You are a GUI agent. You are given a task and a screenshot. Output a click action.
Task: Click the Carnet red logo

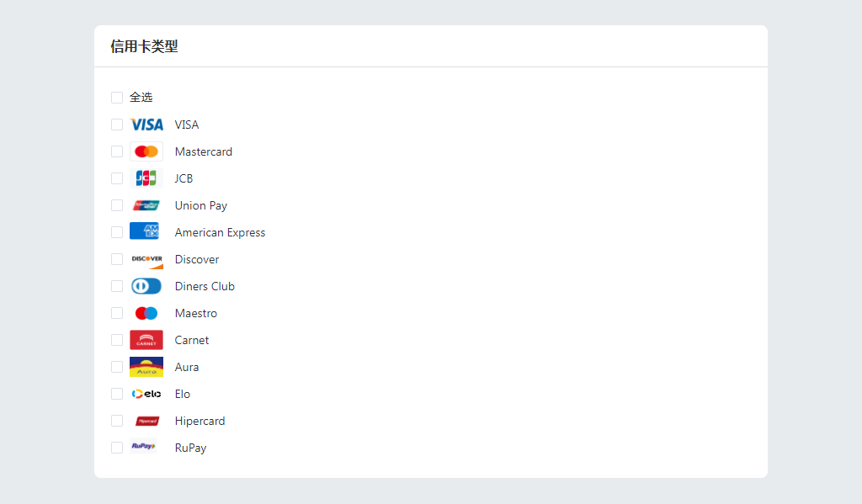point(146,340)
